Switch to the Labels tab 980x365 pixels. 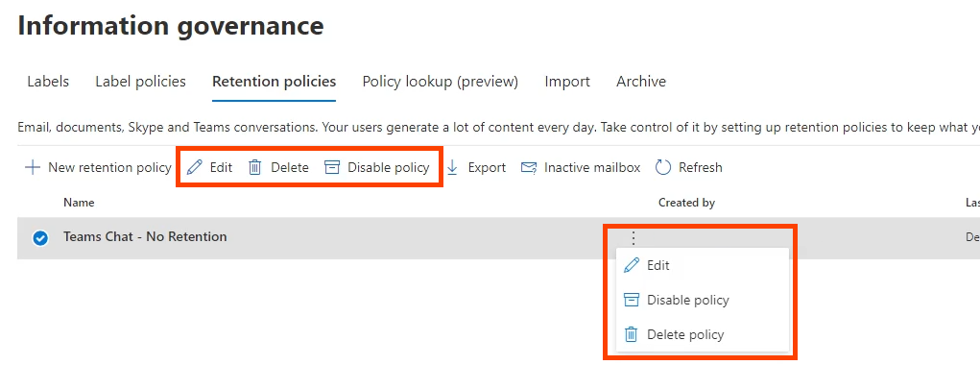coord(48,82)
